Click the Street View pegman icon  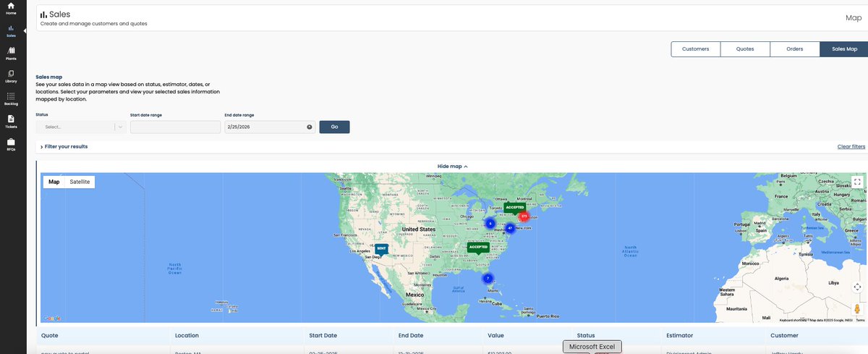tap(857, 308)
